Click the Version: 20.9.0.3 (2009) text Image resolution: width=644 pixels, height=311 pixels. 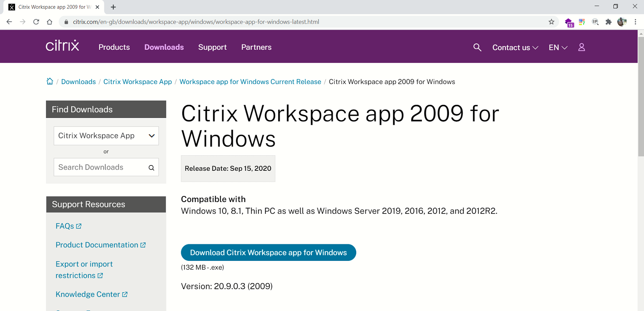[227, 286]
